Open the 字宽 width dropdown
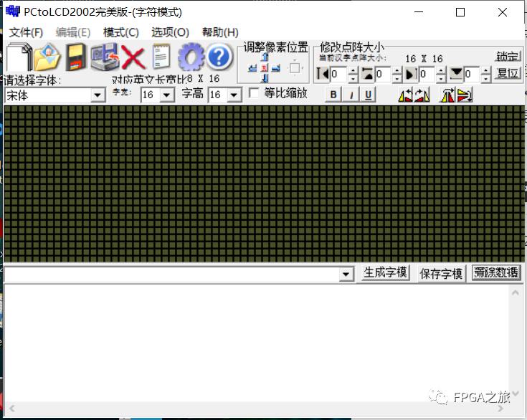Image resolution: width=527 pixels, height=420 pixels. point(167,95)
